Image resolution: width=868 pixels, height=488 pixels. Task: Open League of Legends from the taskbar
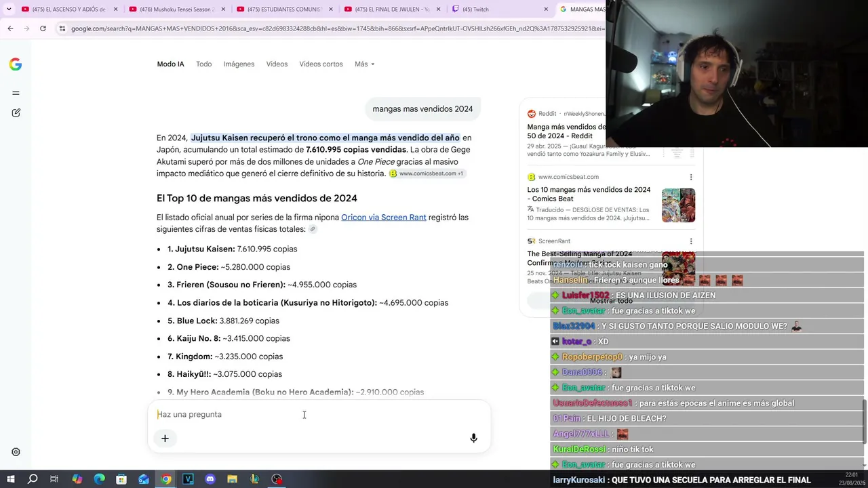tap(254, 479)
